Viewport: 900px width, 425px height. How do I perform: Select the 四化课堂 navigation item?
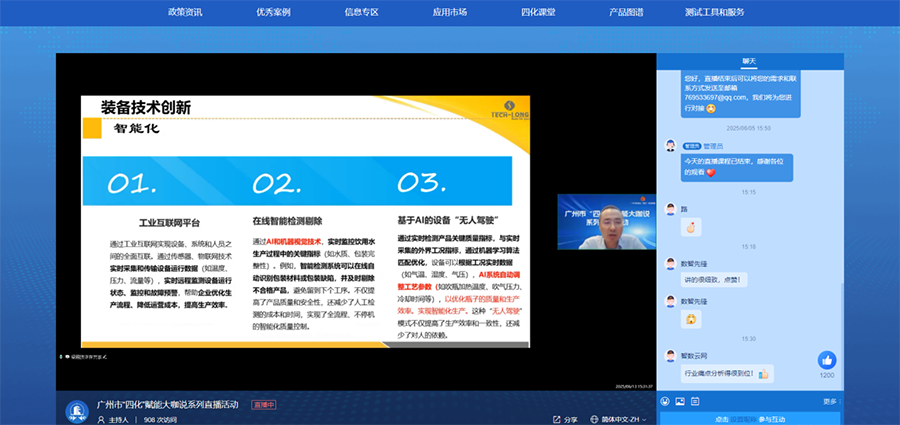[538, 12]
